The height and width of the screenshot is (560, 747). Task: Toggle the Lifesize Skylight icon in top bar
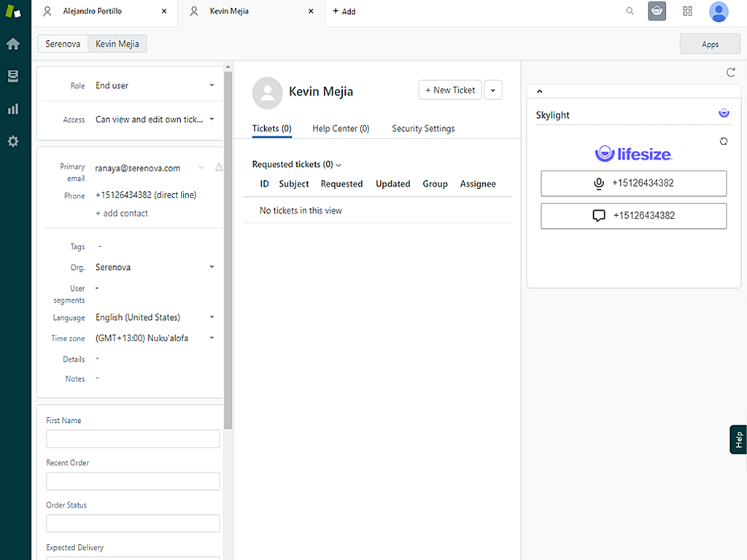(657, 12)
